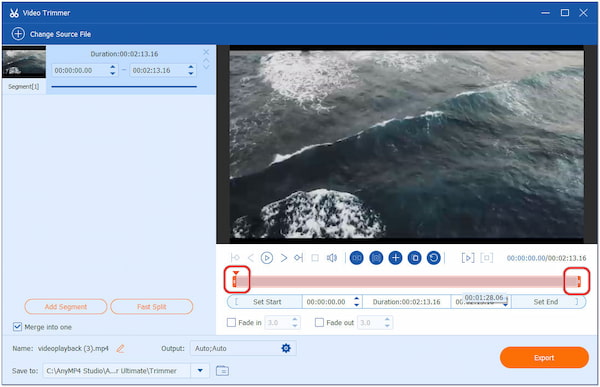The height and width of the screenshot is (387, 600).
Task: Stop the video playback
Action: (x=315, y=258)
